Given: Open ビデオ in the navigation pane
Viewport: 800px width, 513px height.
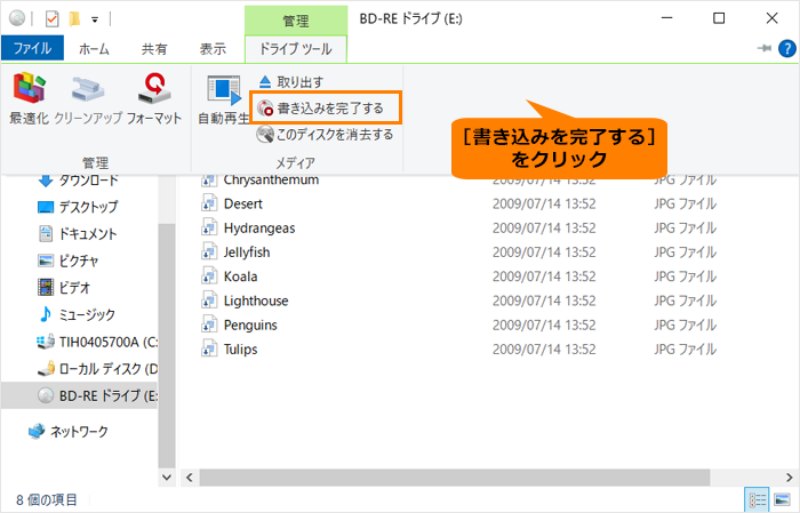Looking at the screenshot, I should (64, 287).
